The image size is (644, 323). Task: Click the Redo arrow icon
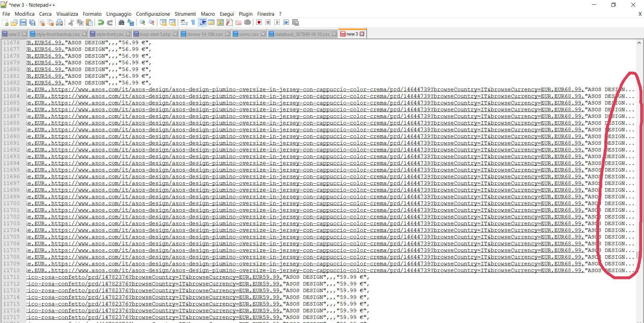[110, 22]
